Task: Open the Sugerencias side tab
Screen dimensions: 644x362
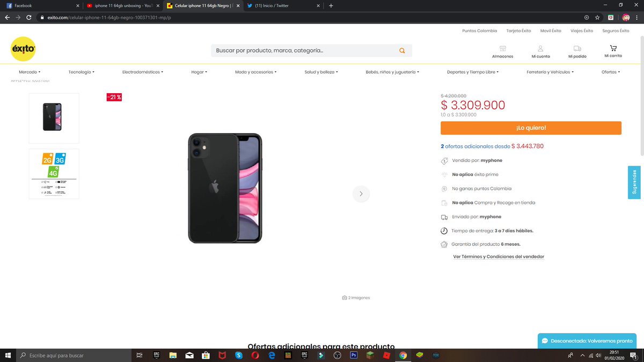Action: (634, 182)
